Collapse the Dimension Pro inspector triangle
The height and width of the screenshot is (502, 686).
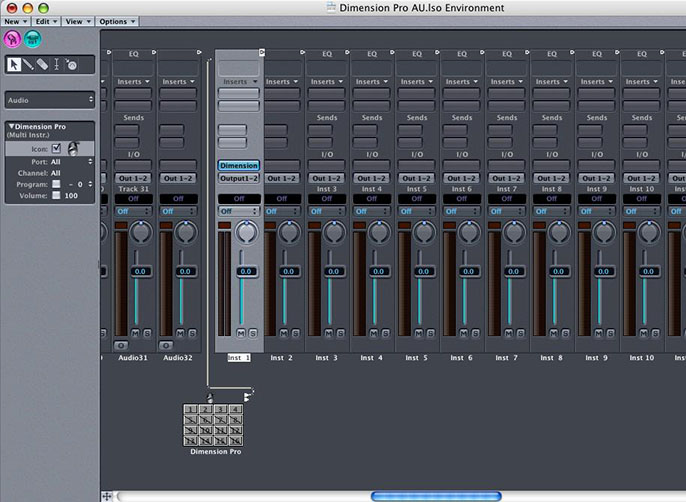pyautogui.click(x=11, y=126)
